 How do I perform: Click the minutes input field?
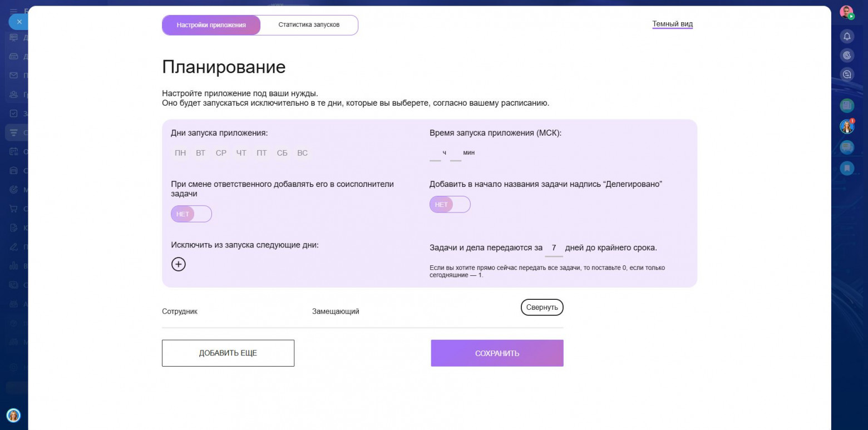pyautogui.click(x=456, y=154)
